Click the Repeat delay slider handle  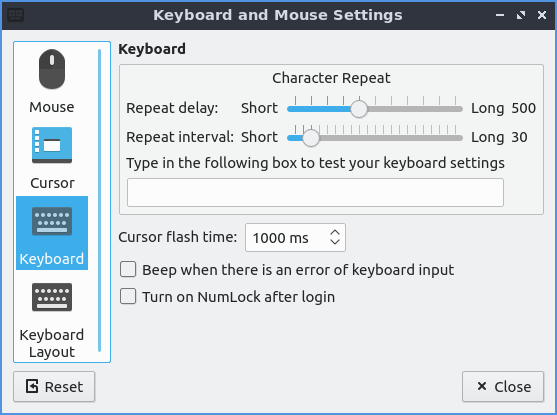coord(359,109)
